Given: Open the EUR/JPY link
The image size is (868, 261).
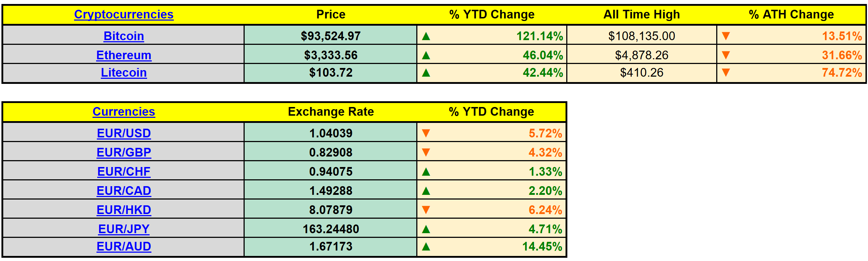Looking at the screenshot, I should pyautogui.click(x=124, y=229).
